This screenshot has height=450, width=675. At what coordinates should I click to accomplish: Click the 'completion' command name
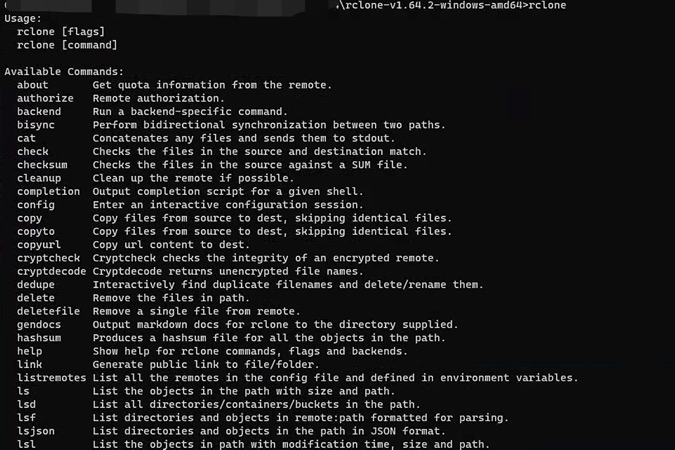click(48, 191)
